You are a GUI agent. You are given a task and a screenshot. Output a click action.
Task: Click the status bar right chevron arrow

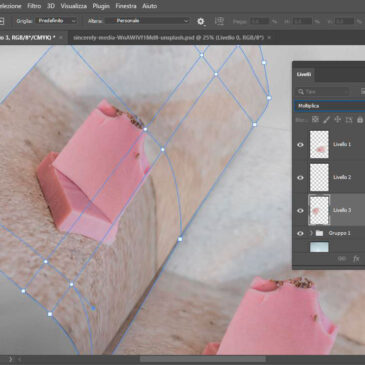click(x=10, y=359)
